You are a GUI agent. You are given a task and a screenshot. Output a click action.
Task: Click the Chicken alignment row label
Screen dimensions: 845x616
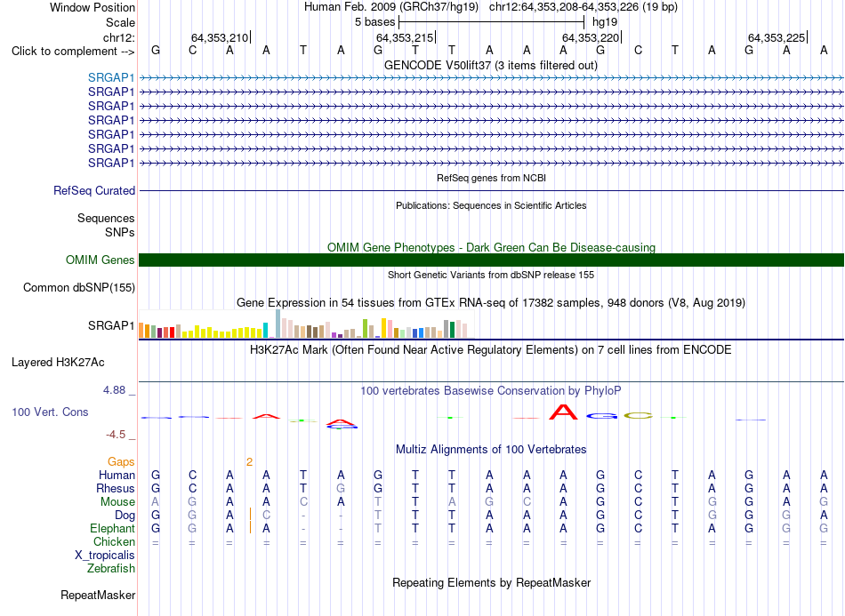pos(114,541)
